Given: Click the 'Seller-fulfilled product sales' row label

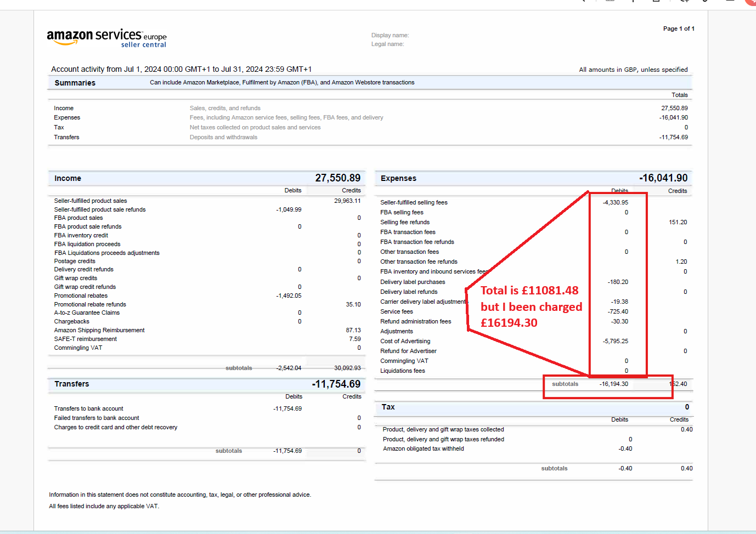Looking at the screenshot, I should (x=91, y=201).
